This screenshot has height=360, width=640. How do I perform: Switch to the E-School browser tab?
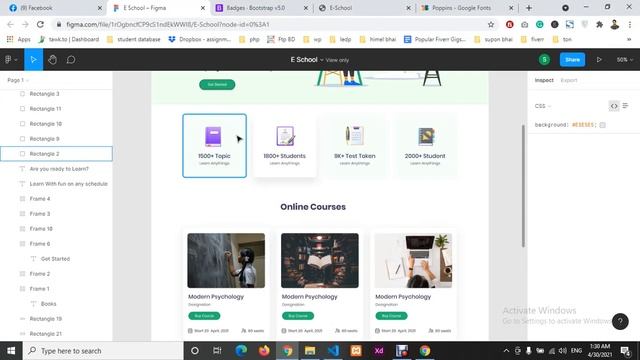point(364,8)
